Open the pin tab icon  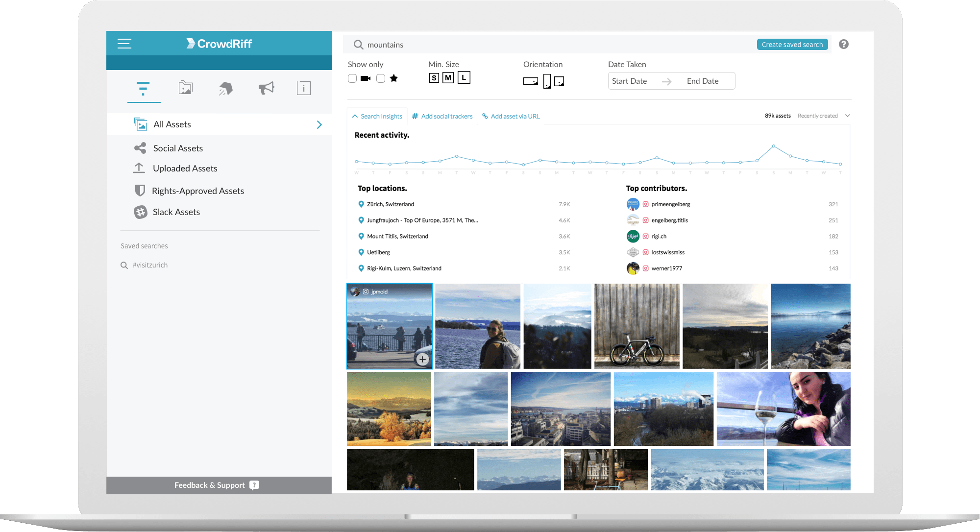tap(225, 88)
